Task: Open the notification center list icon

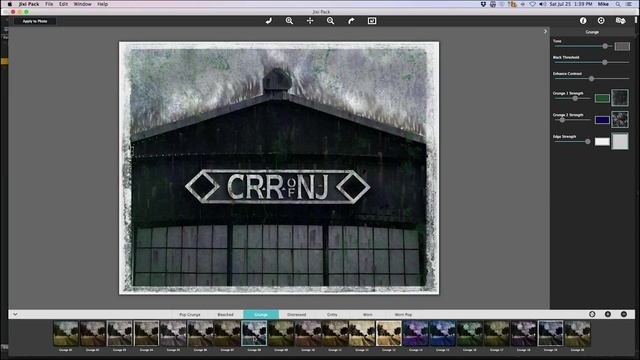Action: (x=629, y=4)
